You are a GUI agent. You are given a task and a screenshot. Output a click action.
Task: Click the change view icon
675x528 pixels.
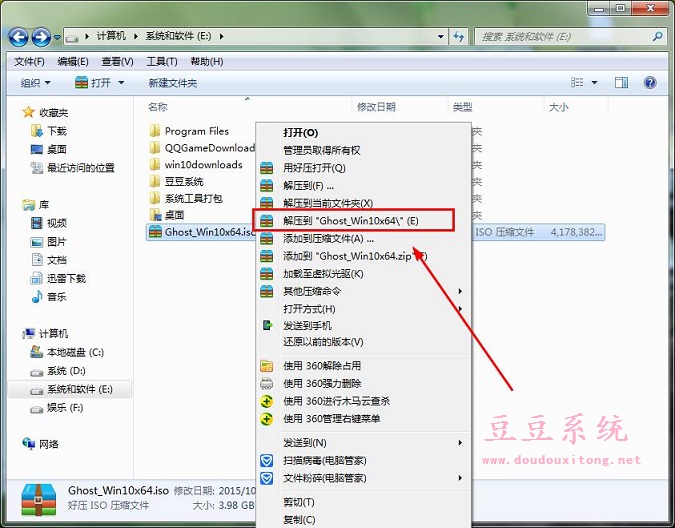[577, 82]
